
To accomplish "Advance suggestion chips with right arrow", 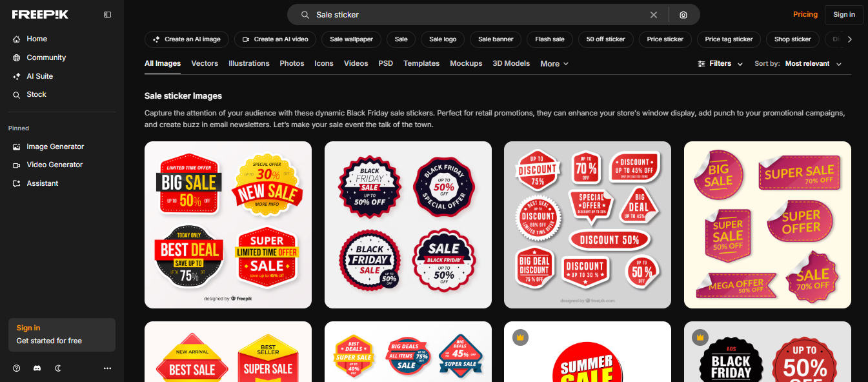I will coord(850,39).
